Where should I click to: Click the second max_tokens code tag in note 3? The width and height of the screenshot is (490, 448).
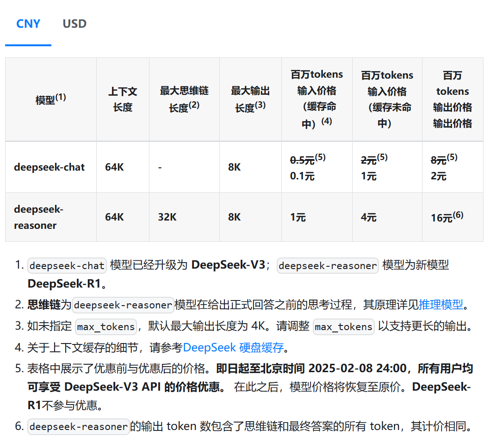click(343, 327)
